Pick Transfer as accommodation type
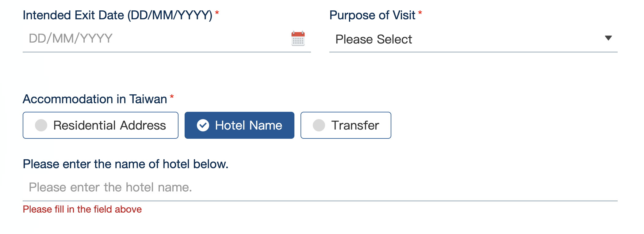This screenshot has width=644, height=234. (x=346, y=125)
